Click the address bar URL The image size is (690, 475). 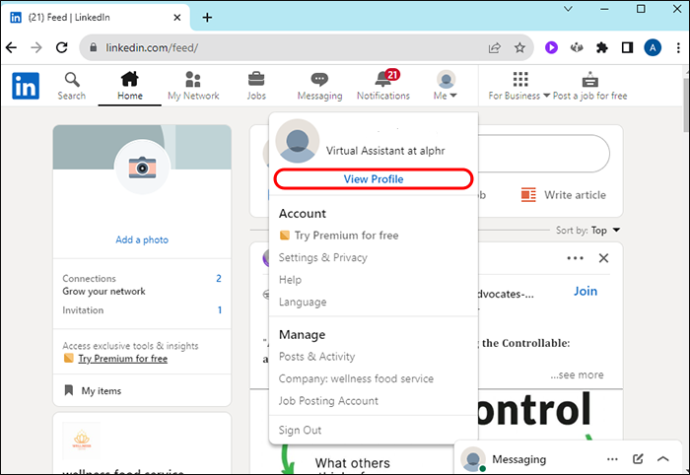click(152, 48)
